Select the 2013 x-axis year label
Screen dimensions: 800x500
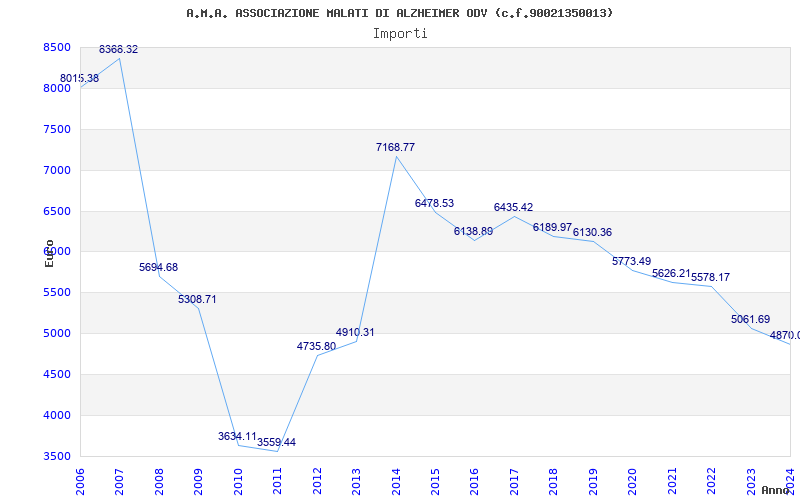356,481
